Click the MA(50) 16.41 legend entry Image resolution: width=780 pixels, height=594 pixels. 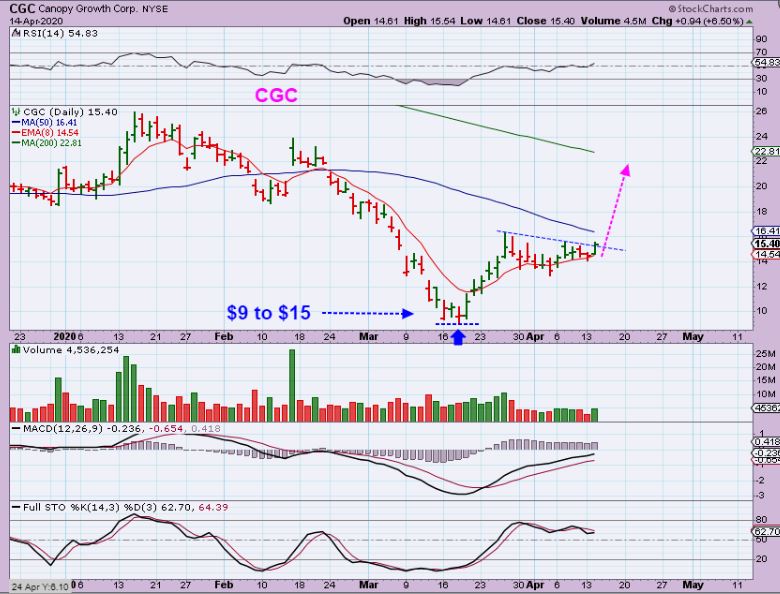coord(44,122)
